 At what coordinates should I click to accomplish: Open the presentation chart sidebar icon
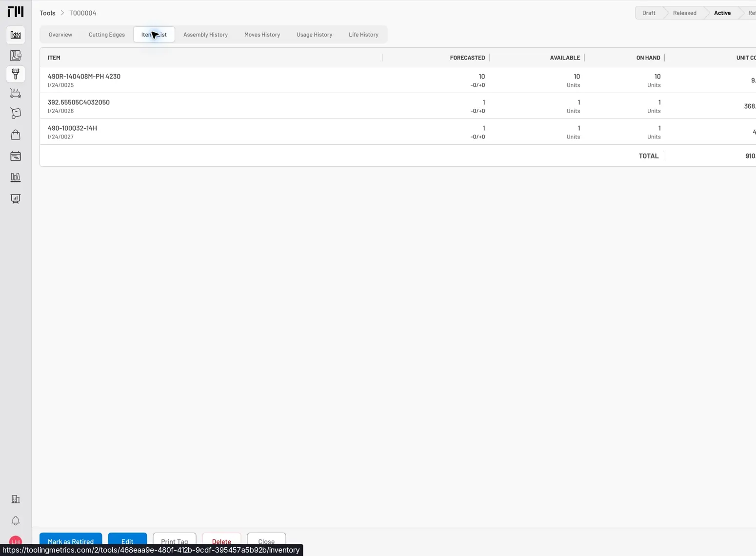click(x=16, y=199)
